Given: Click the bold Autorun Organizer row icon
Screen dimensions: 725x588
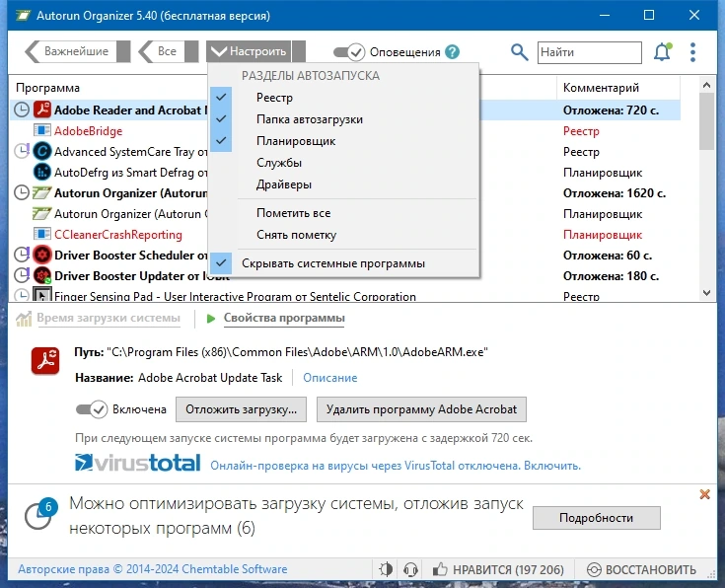Looking at the screenshot, I should pos(41,193).
